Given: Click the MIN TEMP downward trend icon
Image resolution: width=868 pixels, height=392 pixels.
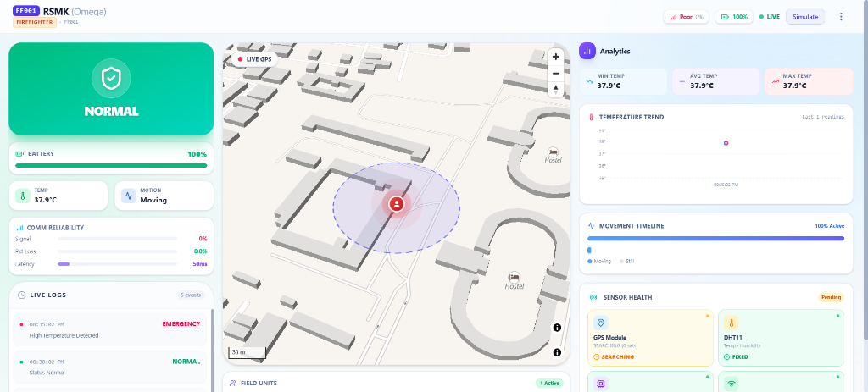Looking at the screenshot, I should (x=590, y=81).
